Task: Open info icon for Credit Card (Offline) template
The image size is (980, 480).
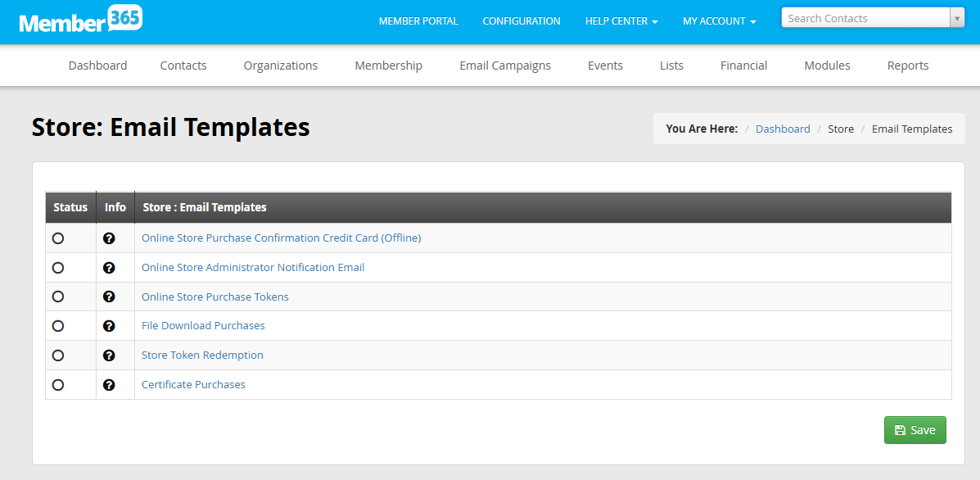Action: click(x=109, y=238)
